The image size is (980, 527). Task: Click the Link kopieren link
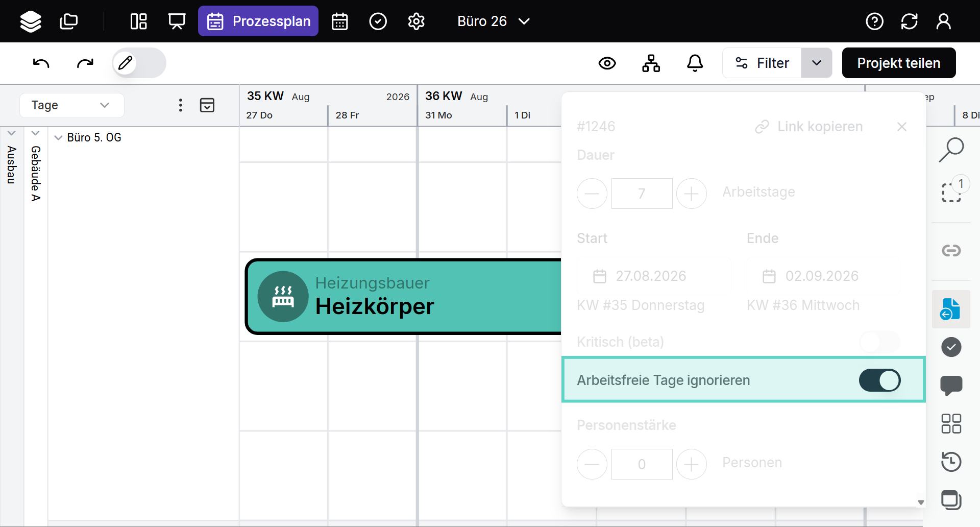[809, 127]
